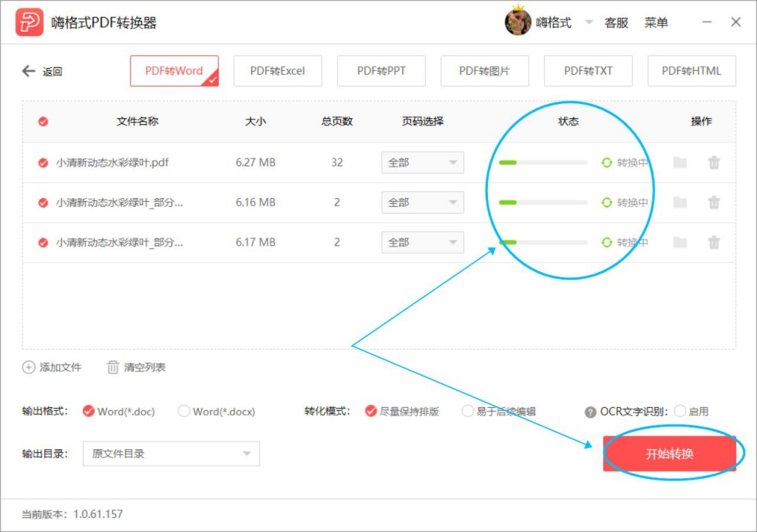
Task: Open folder for 小清新动态水彩绿叶.pdf
Action: coord(680,163)
